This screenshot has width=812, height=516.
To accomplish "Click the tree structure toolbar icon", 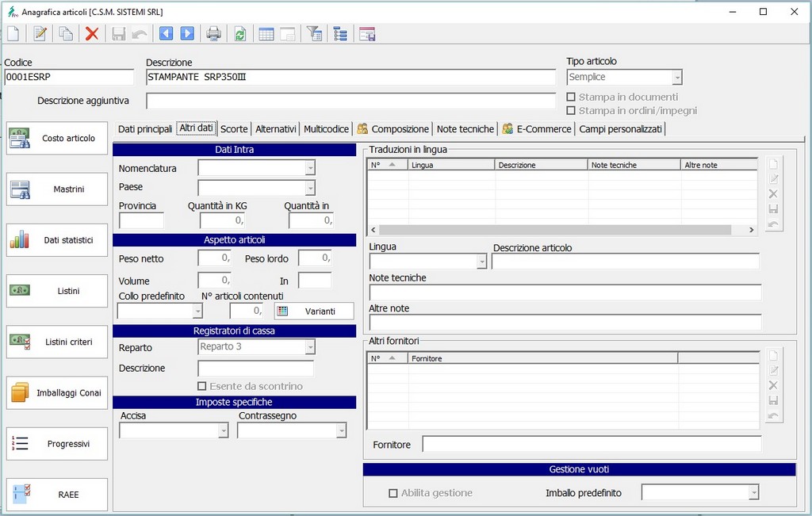I will (340, 34).
